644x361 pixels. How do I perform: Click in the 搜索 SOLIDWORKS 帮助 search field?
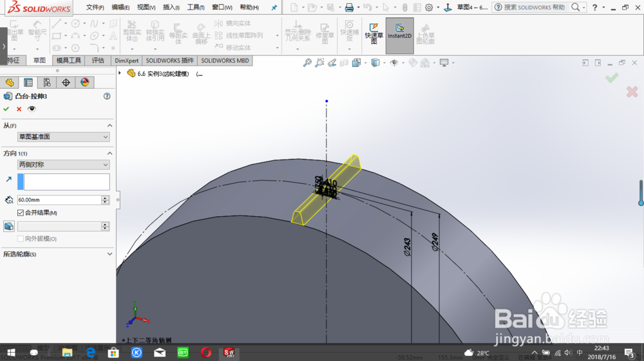[534, 7]
